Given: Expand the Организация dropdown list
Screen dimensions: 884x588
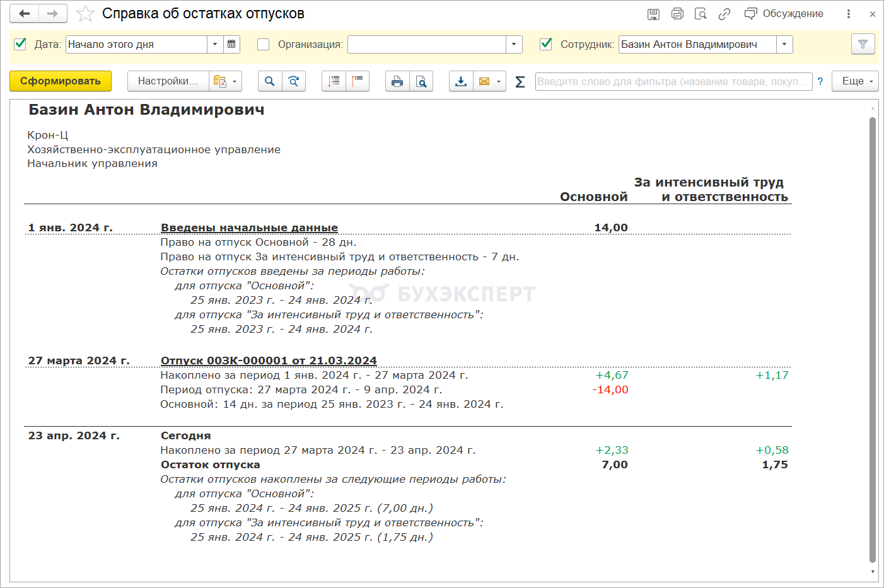Looking at the screenshot, I should pos(514,44).
